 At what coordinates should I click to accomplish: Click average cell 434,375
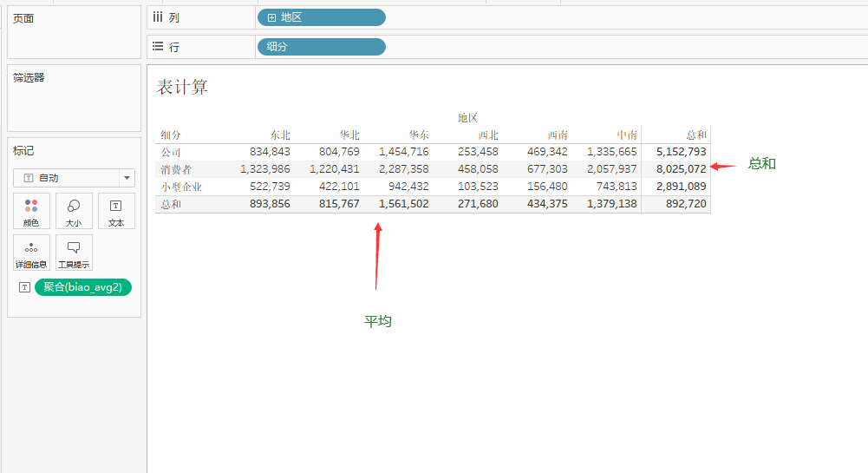[547, 204]
